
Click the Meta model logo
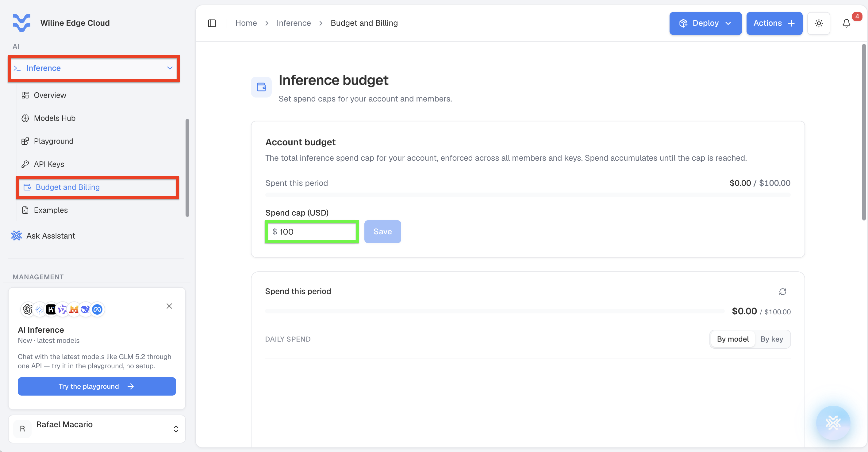97,309
